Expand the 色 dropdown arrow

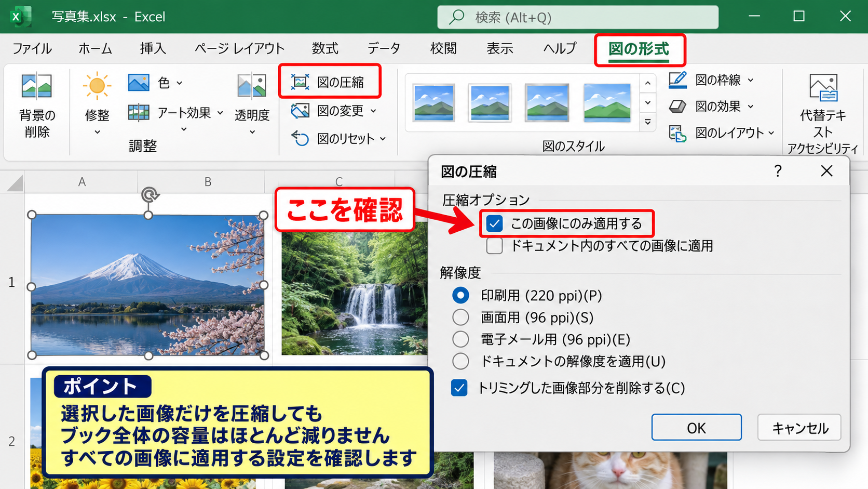click(180, 83)
